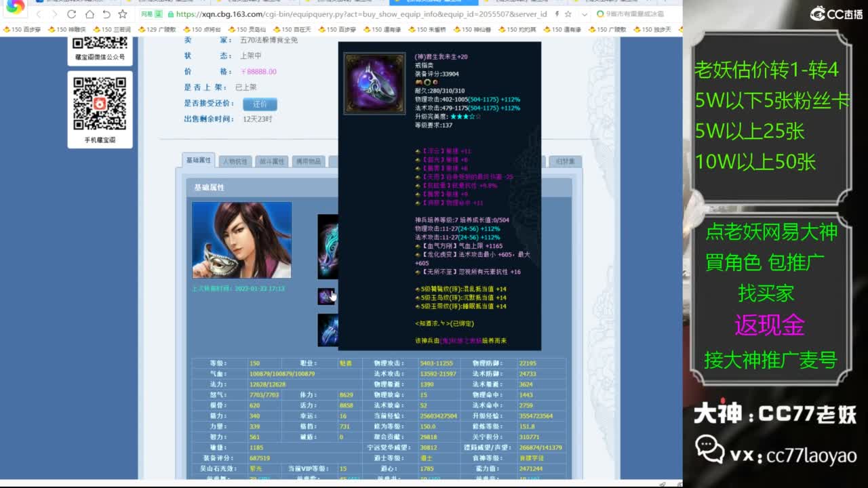Image resolution: width=868 pixels, height=488 pixels.
Task: Click the 升级经验 value 3554723564
Action: click(536, 416)
